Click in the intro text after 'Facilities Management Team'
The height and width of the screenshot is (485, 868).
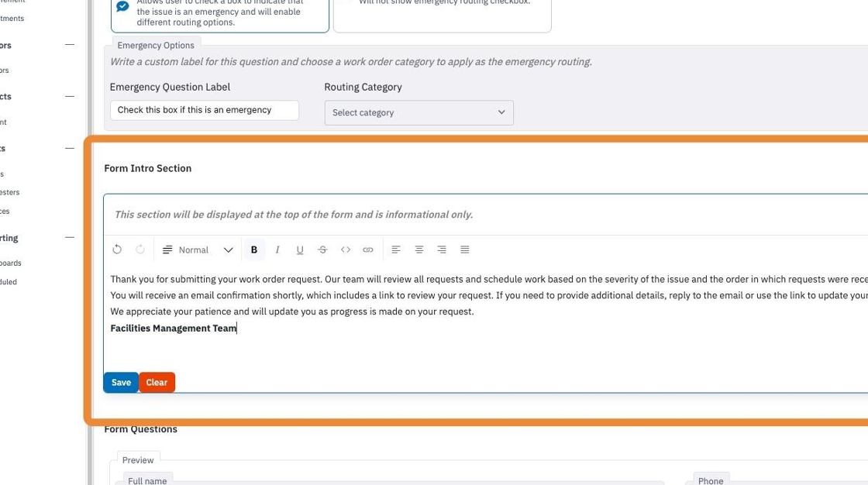click(x=237, y=328)
